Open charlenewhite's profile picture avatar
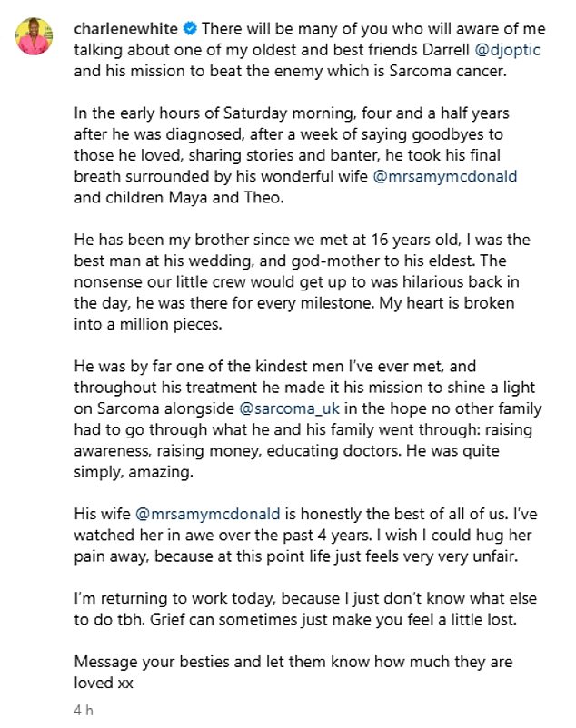576x728 pixels. coord(32,34)
